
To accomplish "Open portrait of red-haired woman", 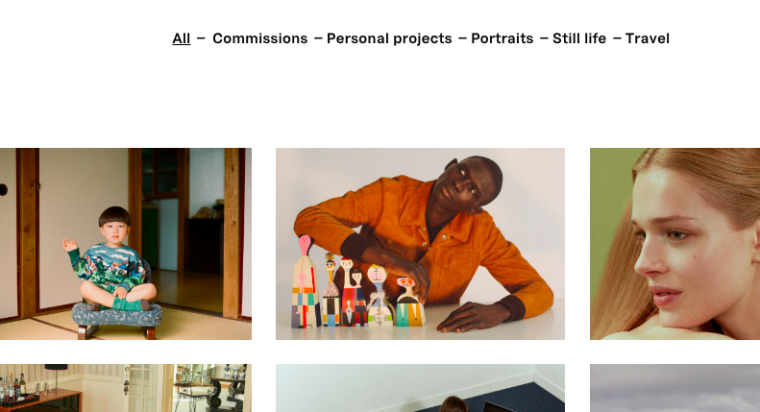I will coord(675,244).
